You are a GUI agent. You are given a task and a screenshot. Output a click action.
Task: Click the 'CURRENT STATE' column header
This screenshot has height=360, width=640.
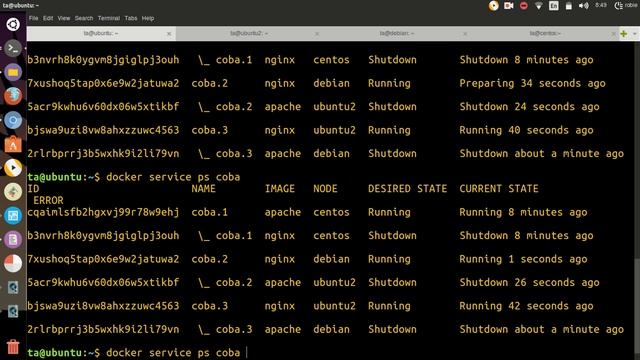(499, 189)
